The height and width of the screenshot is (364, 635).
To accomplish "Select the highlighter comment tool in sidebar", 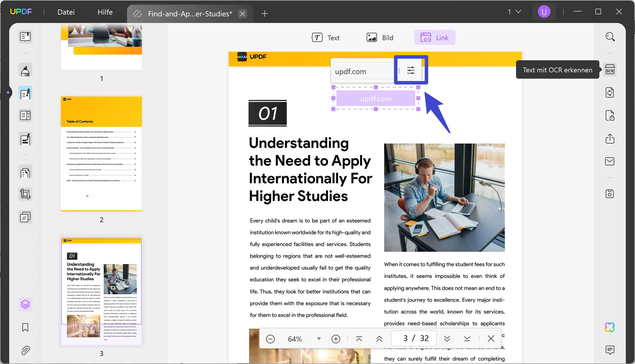I will pyautogui.click(x=25, y=71).
